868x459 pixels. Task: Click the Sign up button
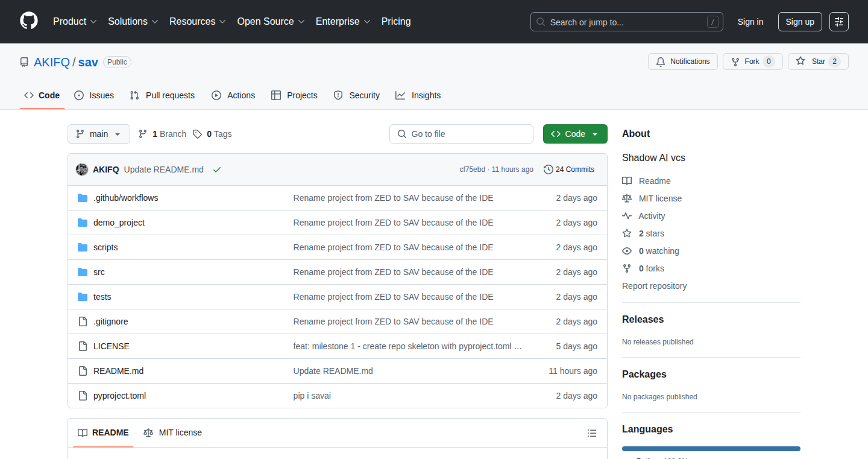800,22
